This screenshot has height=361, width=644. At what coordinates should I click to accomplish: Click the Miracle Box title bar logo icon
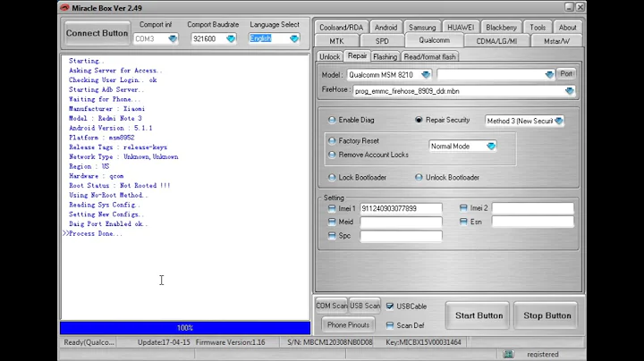click(64, 7)
